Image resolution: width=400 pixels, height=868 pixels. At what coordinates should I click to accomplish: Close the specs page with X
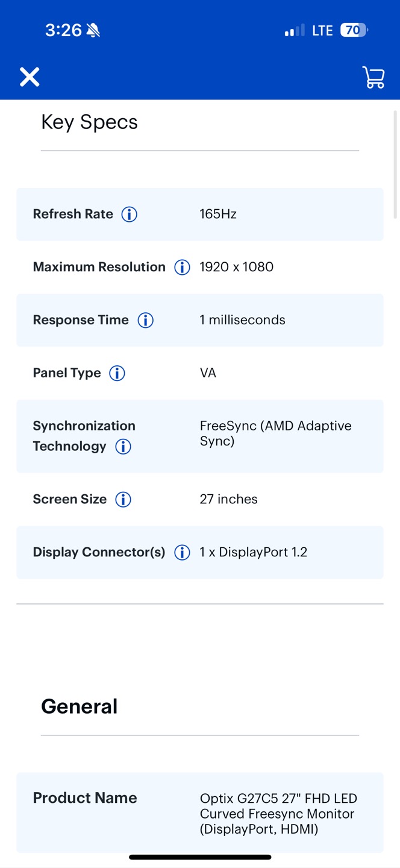30,77
